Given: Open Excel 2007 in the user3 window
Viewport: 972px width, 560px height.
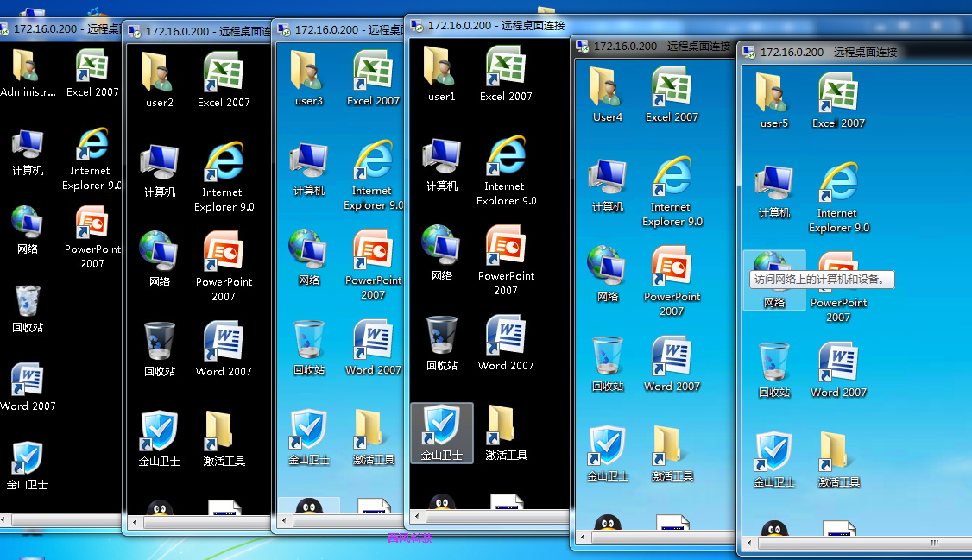Looking at the screenshot, I should (x=373, y=79).
